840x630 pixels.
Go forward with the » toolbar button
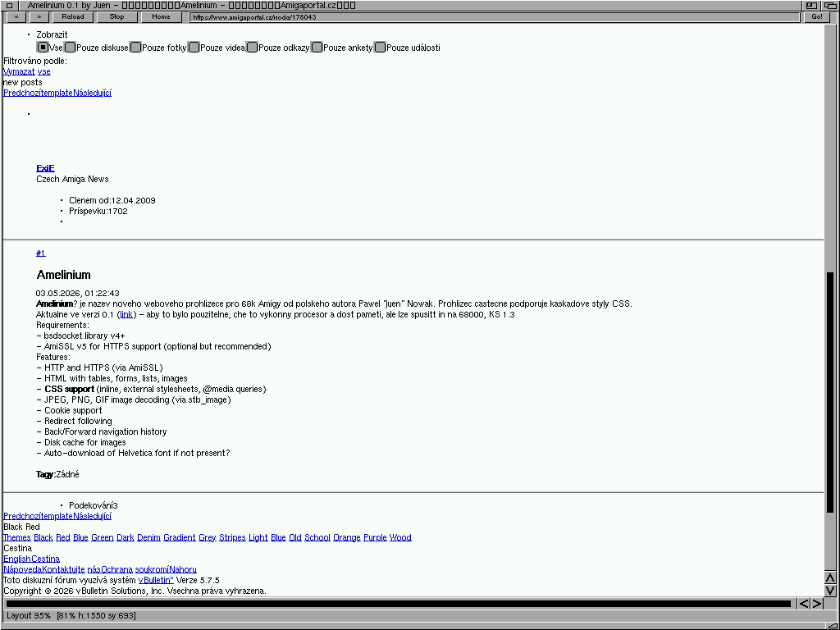[39, 17]
